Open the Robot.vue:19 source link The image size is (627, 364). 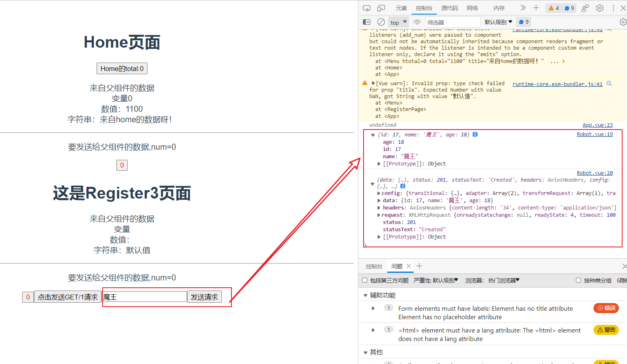[x=594, y=134]
